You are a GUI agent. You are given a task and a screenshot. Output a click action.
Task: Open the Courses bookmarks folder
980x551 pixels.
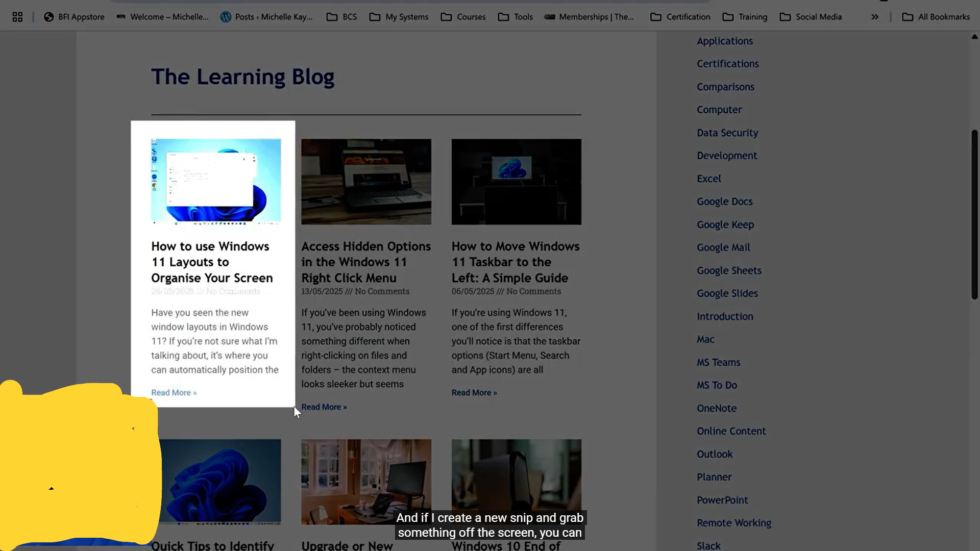(x=463, y=17)
